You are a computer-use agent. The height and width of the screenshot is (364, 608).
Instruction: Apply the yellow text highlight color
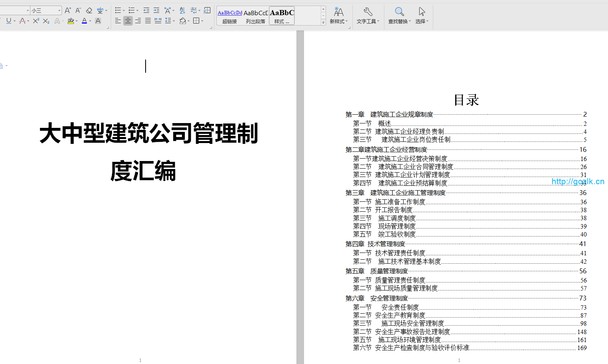tap(70, 21)
